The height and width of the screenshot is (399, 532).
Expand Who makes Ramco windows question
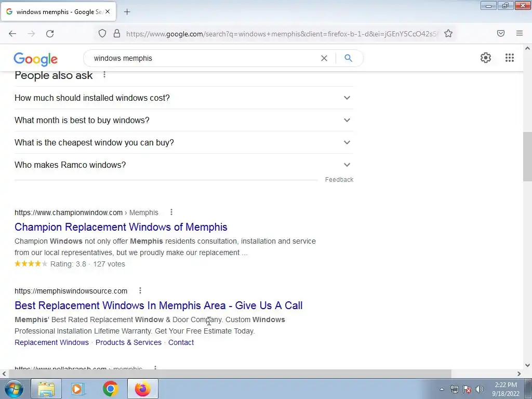(184, 165)
